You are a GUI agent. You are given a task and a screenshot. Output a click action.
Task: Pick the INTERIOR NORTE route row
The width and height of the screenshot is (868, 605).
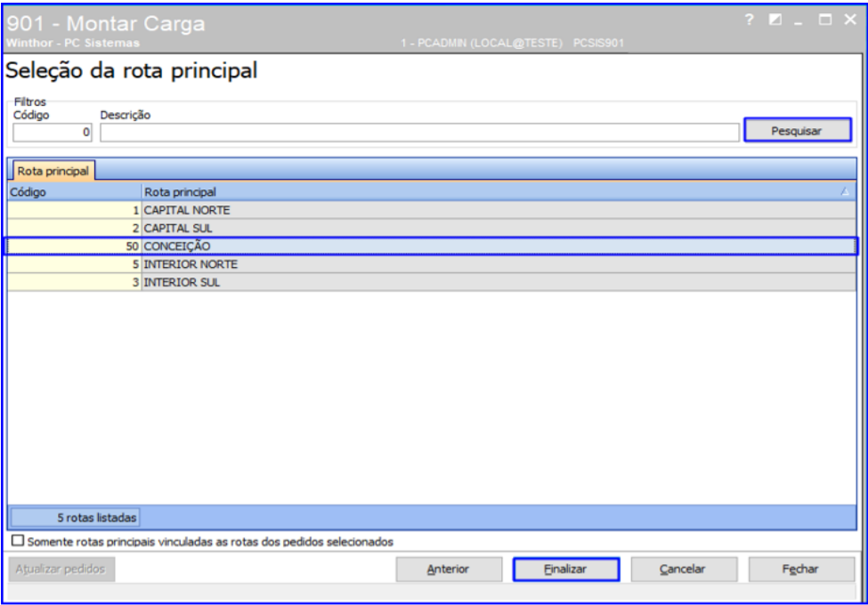[432, 264]
